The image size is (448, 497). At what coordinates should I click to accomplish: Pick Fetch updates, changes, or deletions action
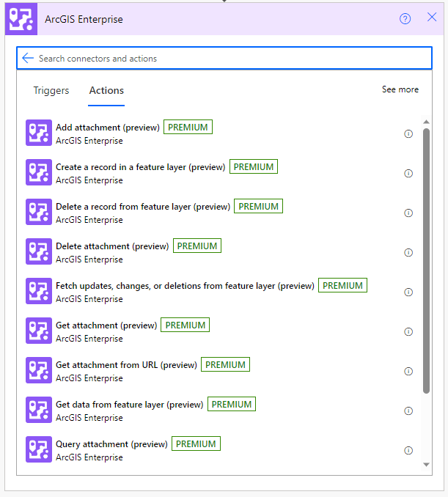185,286
